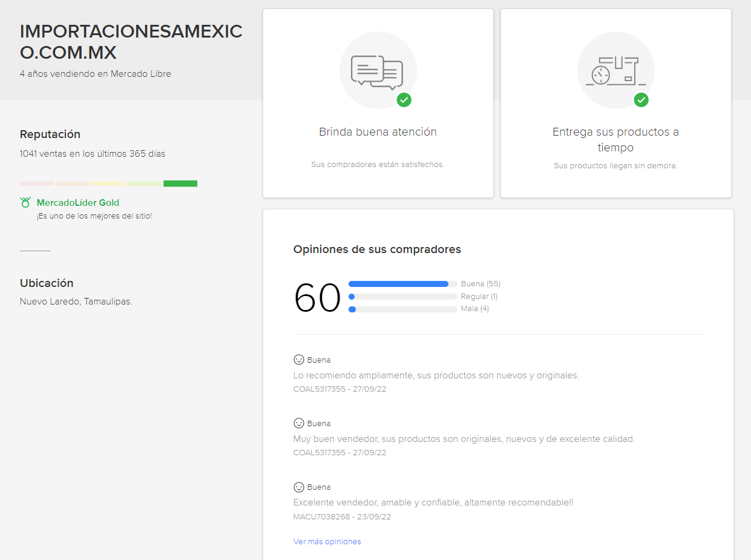Click 'Sus productos llegan sin demora.' text

click(616, 166)
